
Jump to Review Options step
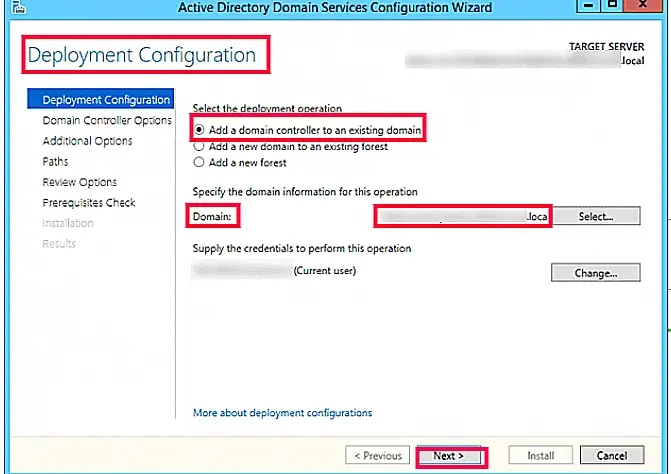point(80,182)
